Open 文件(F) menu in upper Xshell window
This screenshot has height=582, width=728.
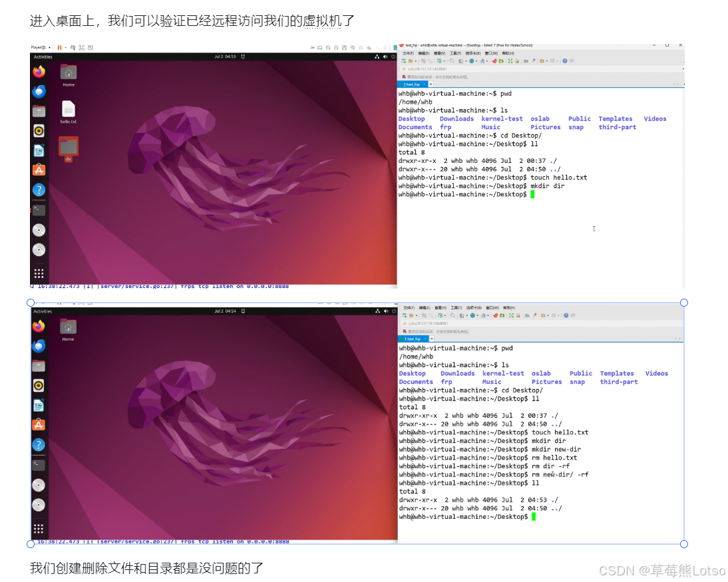click(408, 53)
